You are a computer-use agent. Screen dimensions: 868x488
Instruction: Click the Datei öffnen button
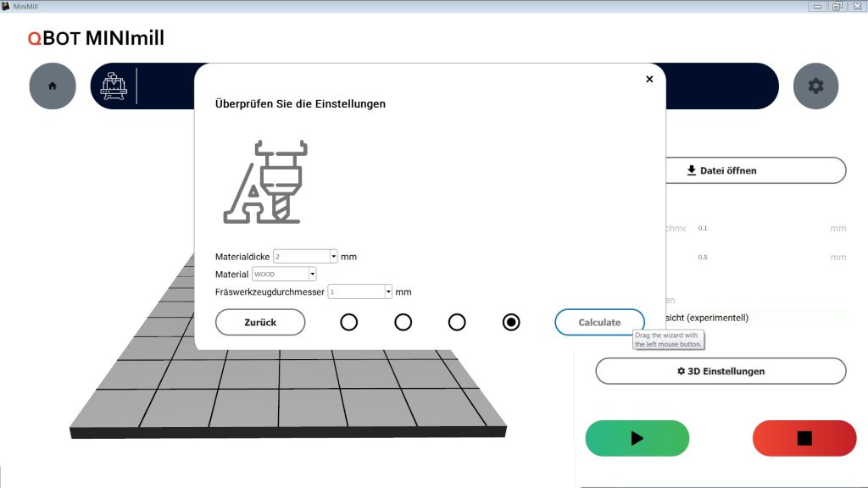click(721, 170)
